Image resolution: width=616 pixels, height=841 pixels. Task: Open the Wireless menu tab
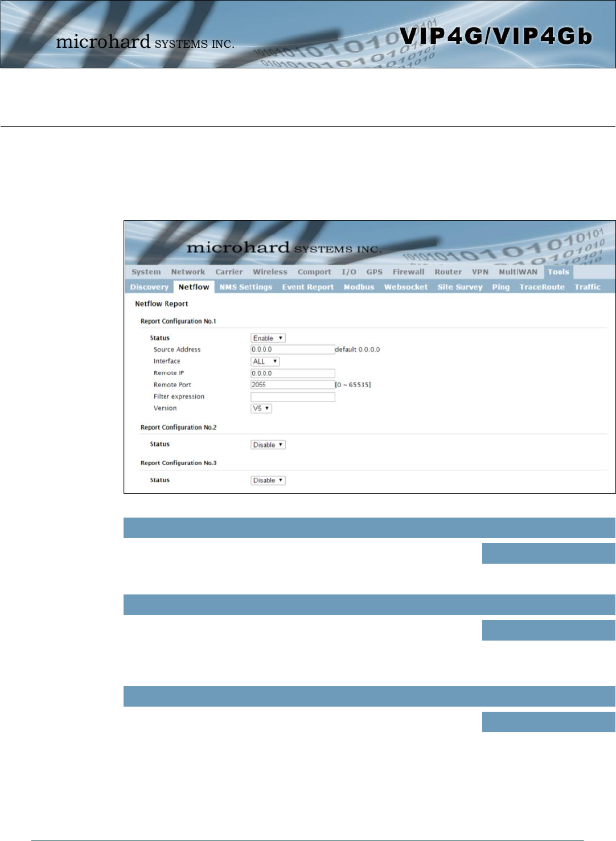[x=270, y=272]
